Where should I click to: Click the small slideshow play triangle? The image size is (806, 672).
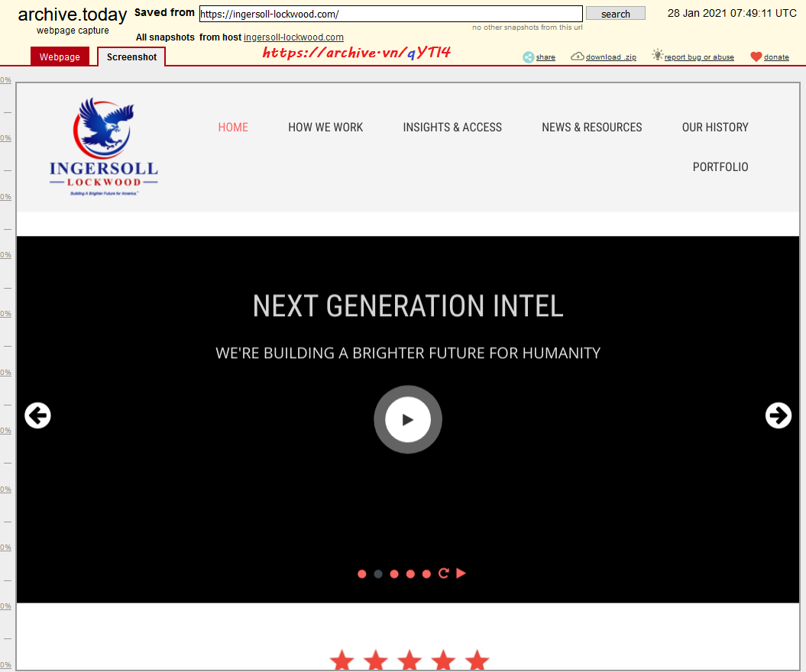(x=461, y=573)
